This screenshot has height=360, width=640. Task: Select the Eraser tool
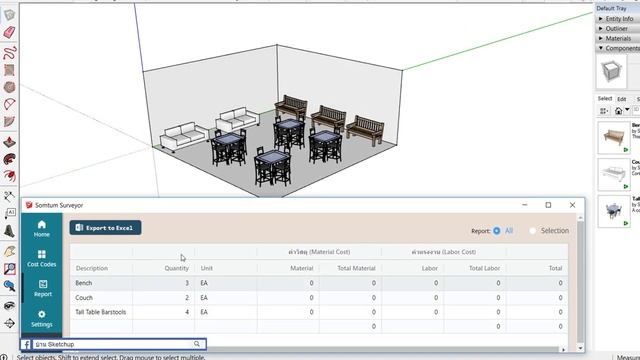(9, 32)
